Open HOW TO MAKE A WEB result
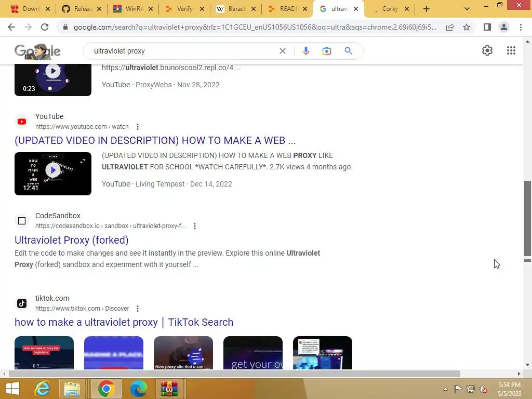The height and width of the screenshot is (399, 532). [155, 140]
